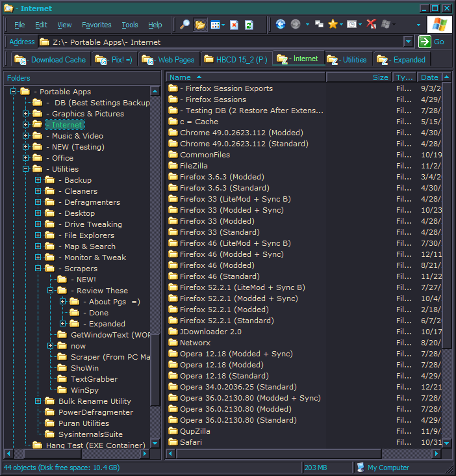This screenshot has height=476, width=456.
Task: Open the Tools menu
Action: (x=130, y=25)
